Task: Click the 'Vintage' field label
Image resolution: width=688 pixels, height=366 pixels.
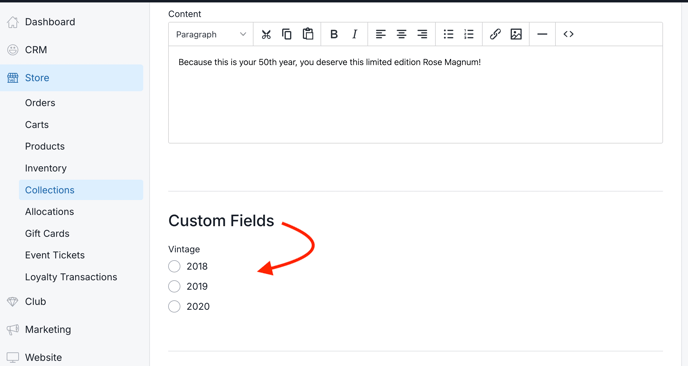Action: (x=184, y=249)
